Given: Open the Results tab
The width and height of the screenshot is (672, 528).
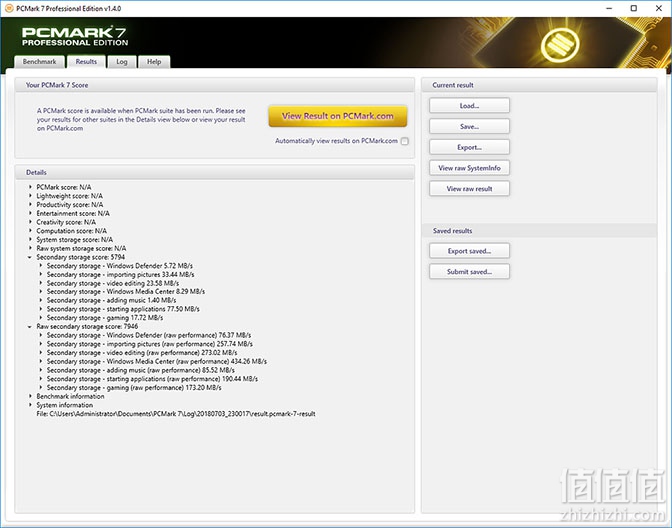Looking at the screenshot, I should click(x=86, y=62).
